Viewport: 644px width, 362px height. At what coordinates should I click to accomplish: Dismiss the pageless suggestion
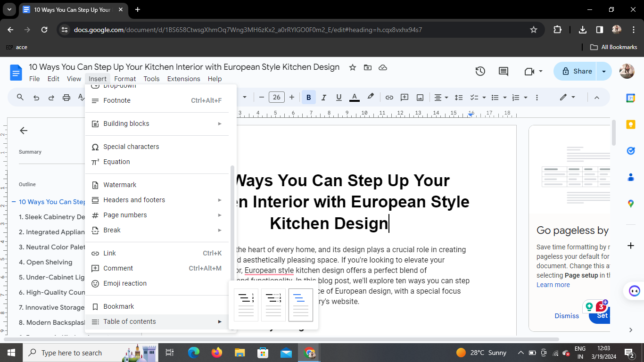click(x=567, y=316)
